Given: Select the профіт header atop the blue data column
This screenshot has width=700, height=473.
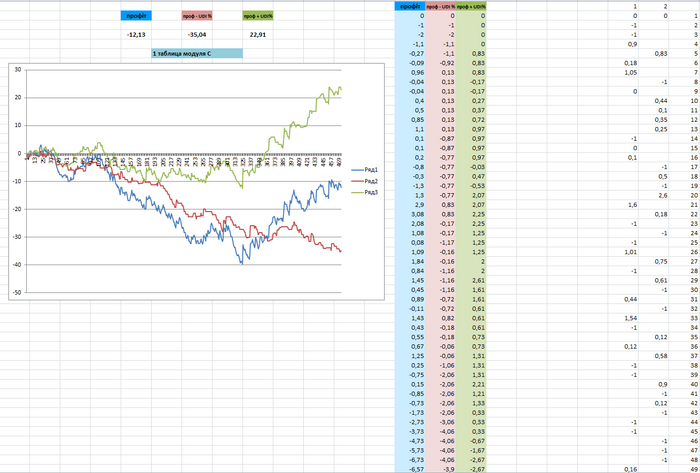Looking at the screenshot, I should [x=410, y=6].
